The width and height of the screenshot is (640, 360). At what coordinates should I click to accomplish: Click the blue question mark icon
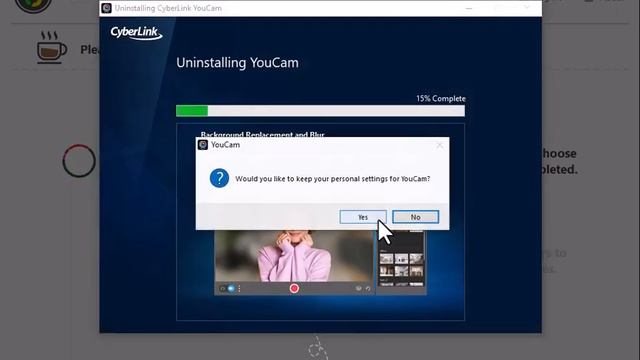pyautogui.click(x=219, y=178)
